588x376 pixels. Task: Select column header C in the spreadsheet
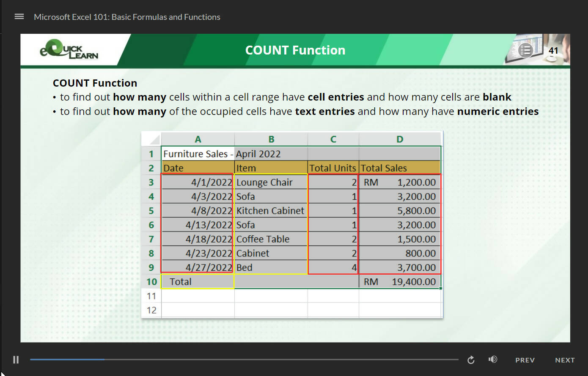click(333, 139)
